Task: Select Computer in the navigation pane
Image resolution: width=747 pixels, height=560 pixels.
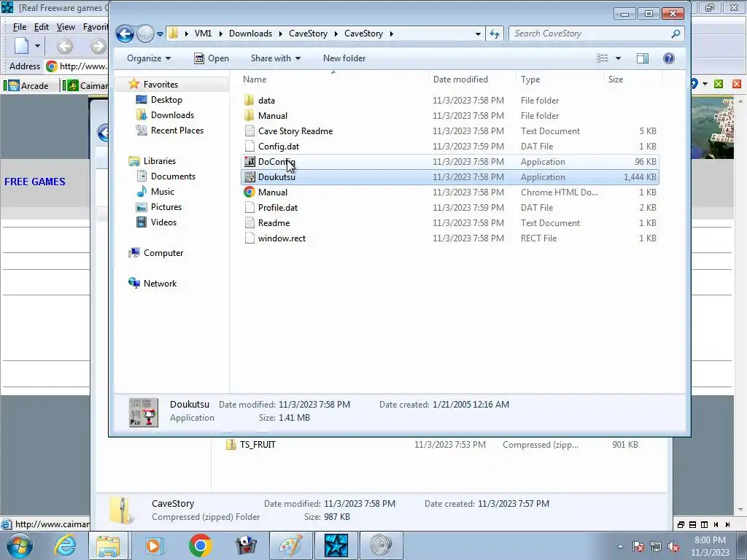Action: tap(163, 253)
